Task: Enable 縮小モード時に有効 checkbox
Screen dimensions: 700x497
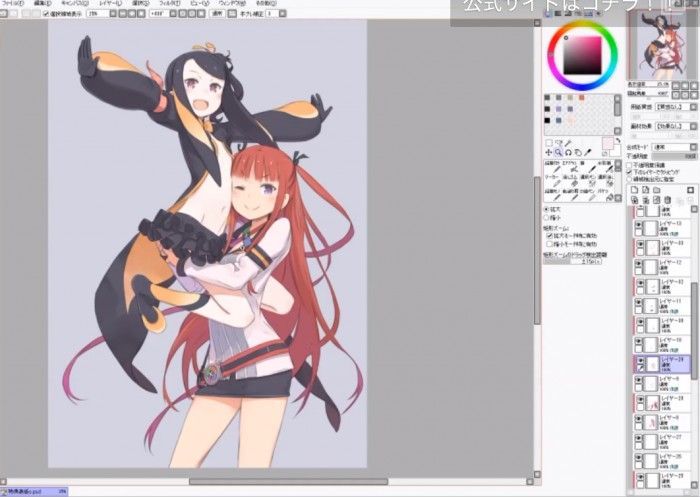Action: [x=550, y=244]
